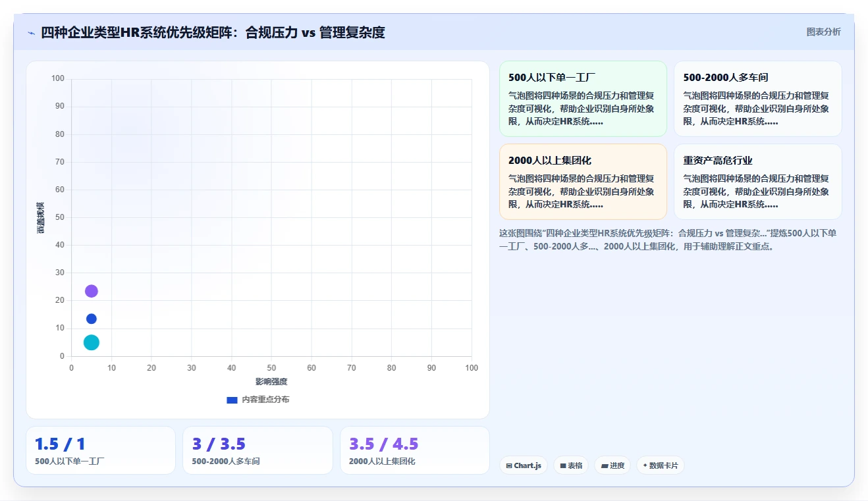
Task: Click the purple bubble on chart
Action: (92, 291)
